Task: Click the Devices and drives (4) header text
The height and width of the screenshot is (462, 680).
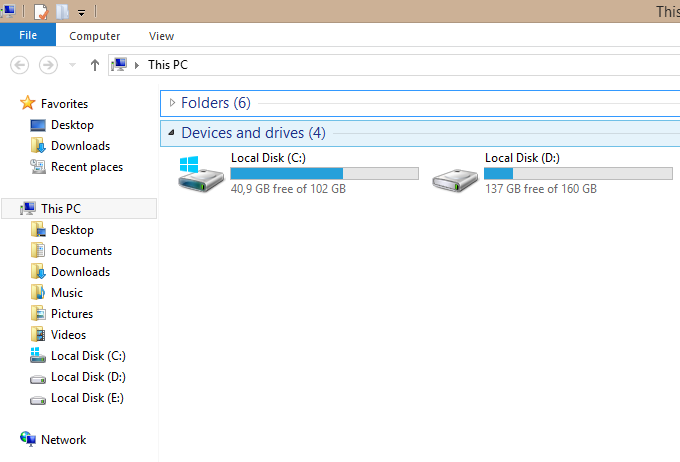Action: point(253,133)
